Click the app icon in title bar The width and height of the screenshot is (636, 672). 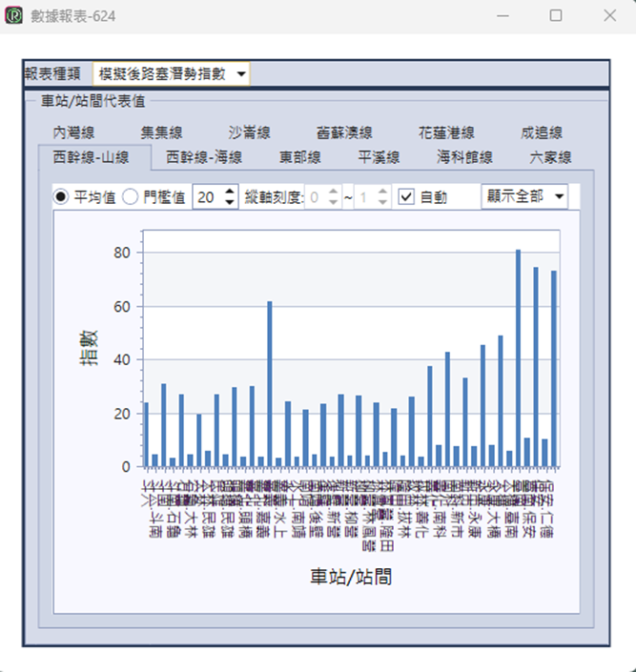coord(13,16)
